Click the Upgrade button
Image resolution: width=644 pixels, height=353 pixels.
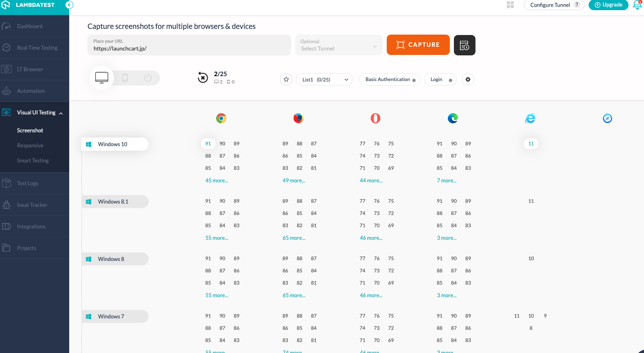coord(609,5)
